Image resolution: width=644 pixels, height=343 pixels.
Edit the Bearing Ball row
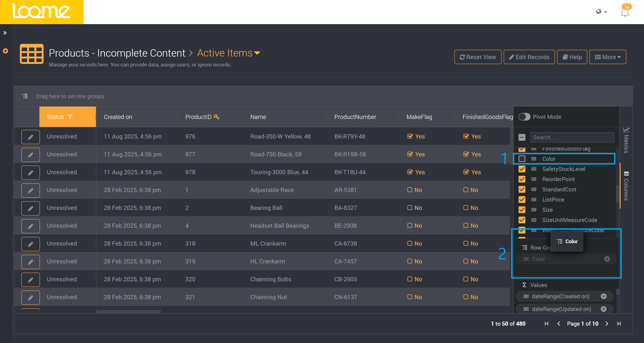click(x=31, y=208)
